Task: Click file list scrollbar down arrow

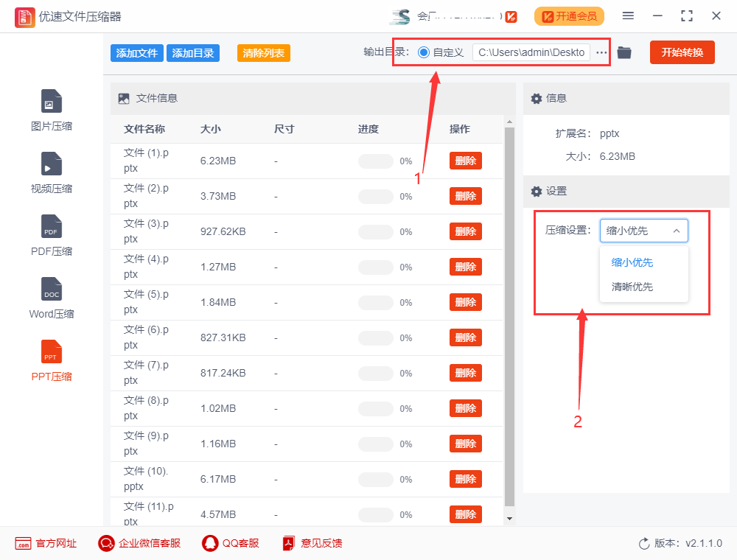Action: (x=509, y=519)
